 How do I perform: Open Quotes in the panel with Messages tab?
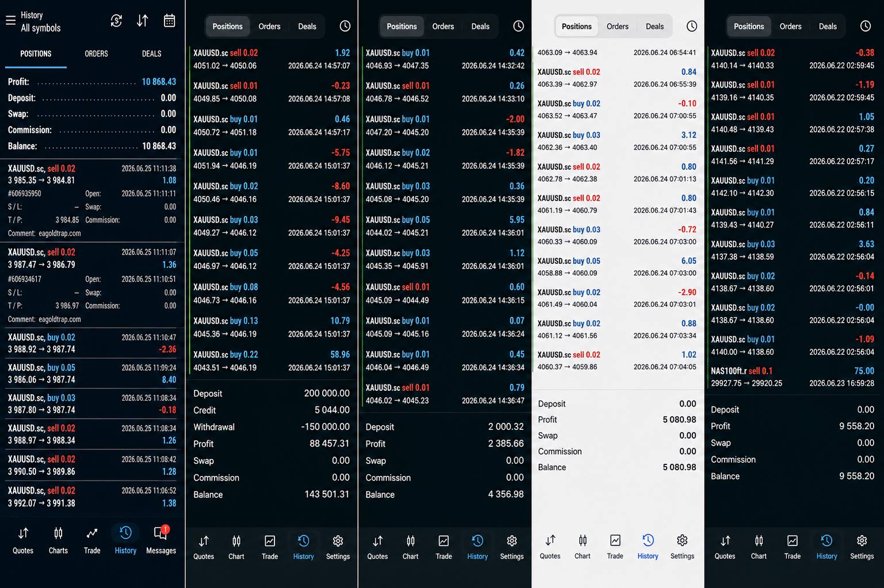point(23,540)
